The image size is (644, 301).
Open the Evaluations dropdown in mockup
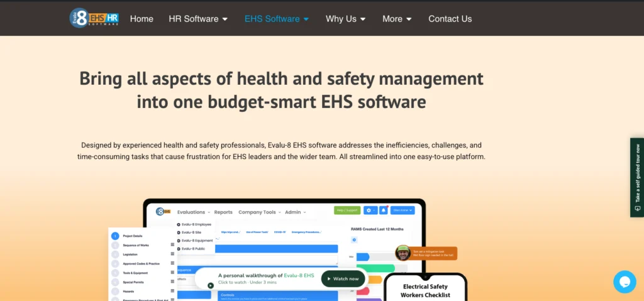[x=194, y=212]
